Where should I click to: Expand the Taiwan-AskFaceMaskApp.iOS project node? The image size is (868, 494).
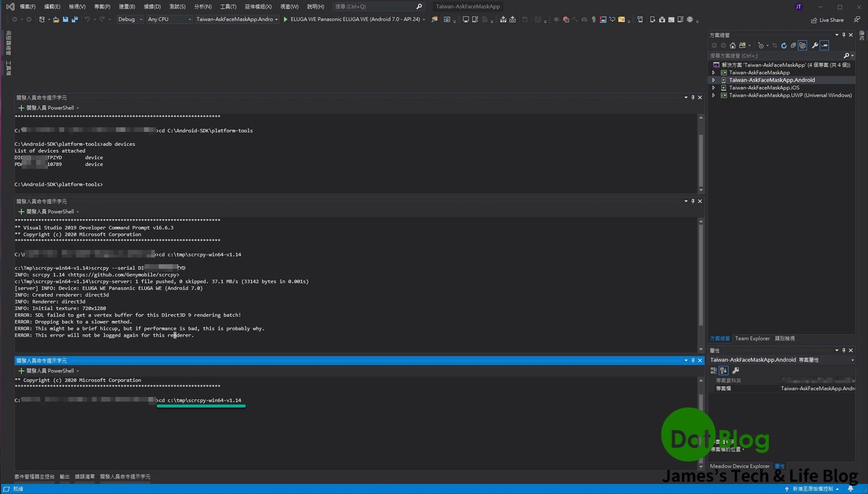(713, 88)
